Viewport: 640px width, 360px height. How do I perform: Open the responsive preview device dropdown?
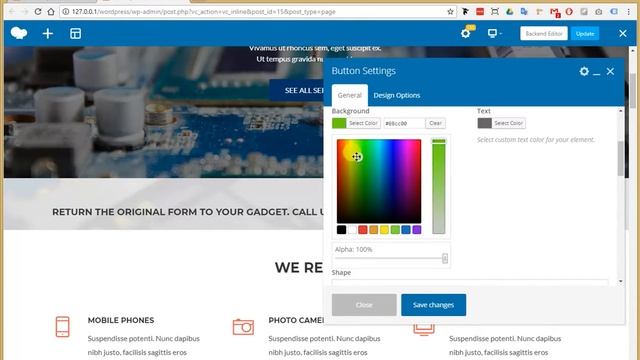[x=494, y=33]
